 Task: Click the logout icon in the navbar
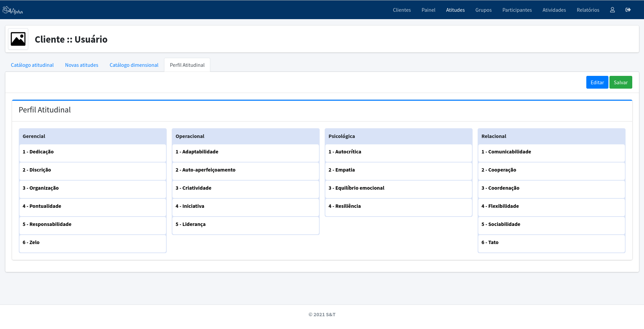(628, 10)
